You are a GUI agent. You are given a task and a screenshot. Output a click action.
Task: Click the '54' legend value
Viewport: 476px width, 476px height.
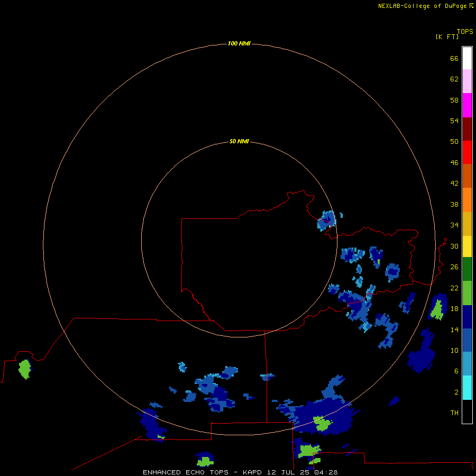[x=454, y=121]
